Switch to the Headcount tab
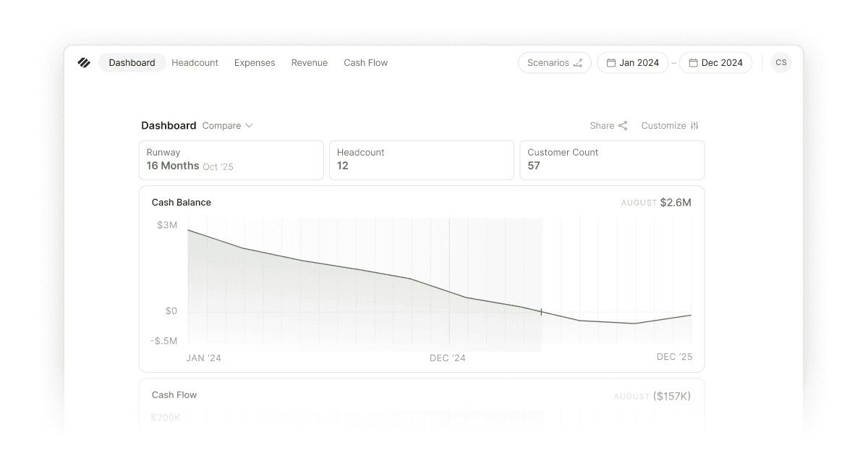 pos(195,63)
